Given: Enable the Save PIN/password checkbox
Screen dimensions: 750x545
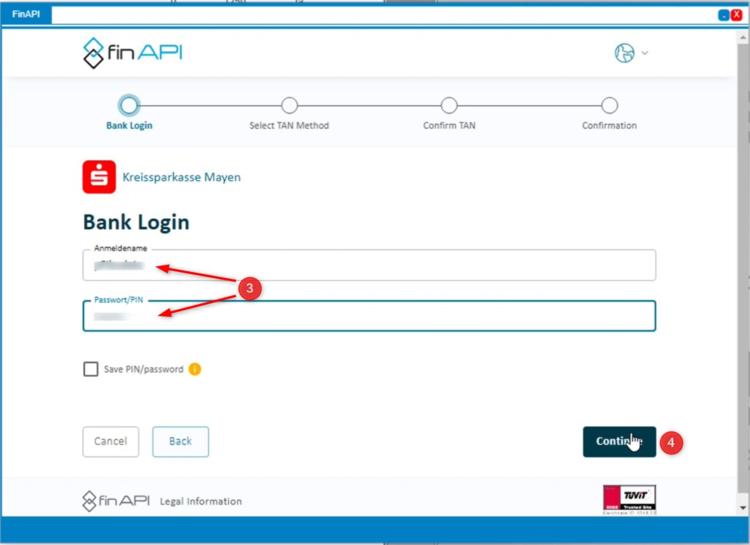Looking at the screenshot, I should pos(91,369).
